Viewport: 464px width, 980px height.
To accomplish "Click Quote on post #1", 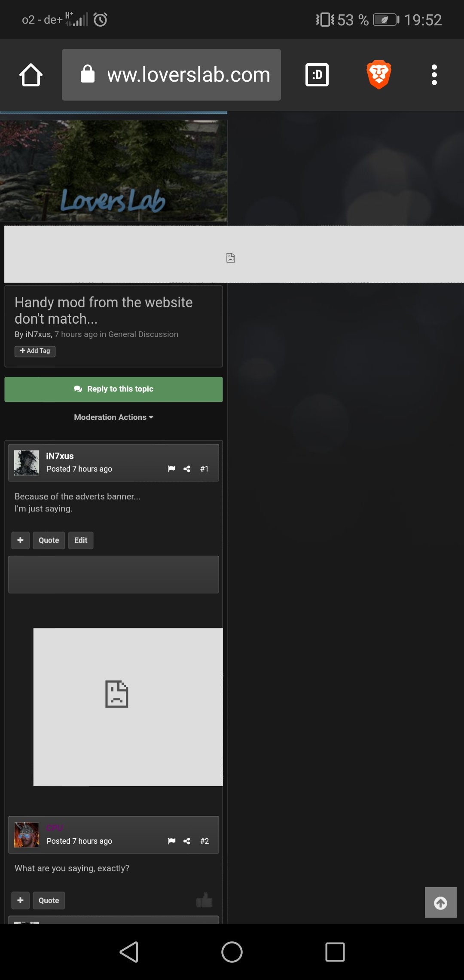I will (x=49, y=540).
